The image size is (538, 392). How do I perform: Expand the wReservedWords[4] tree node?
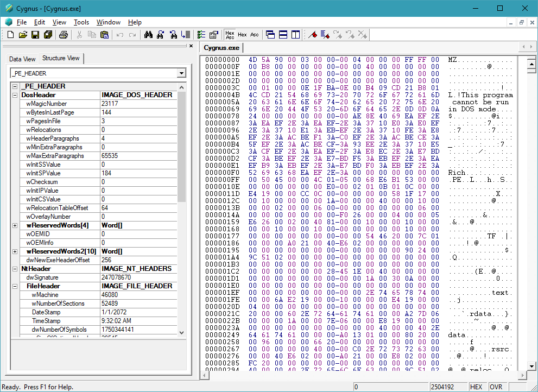[15, 225]
